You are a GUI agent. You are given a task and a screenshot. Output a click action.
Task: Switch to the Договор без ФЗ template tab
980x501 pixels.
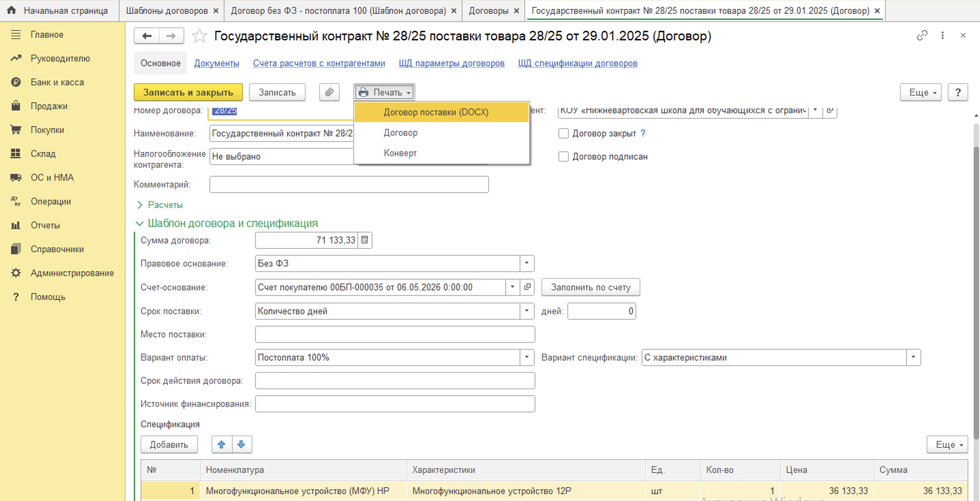(x=339, y=11)
